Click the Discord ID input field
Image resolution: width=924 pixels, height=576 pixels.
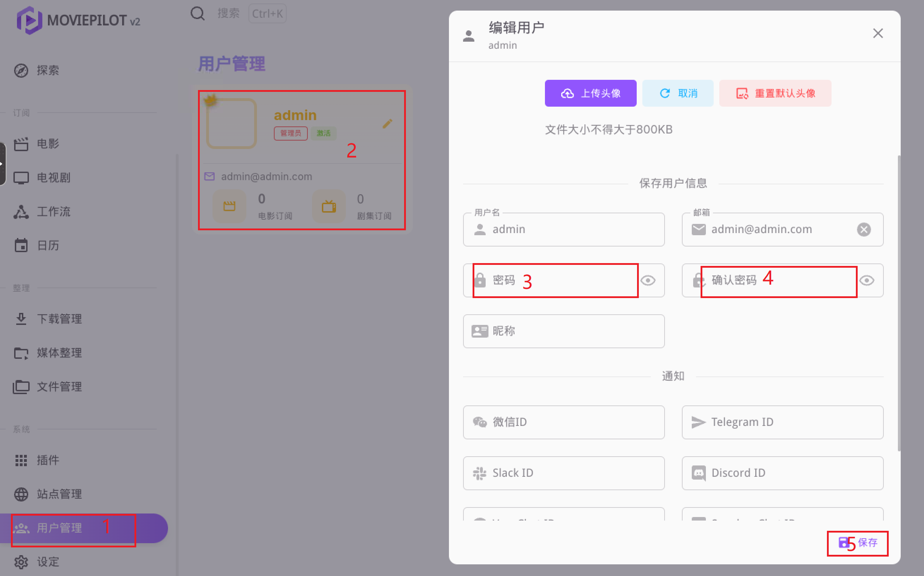(783, 473)
